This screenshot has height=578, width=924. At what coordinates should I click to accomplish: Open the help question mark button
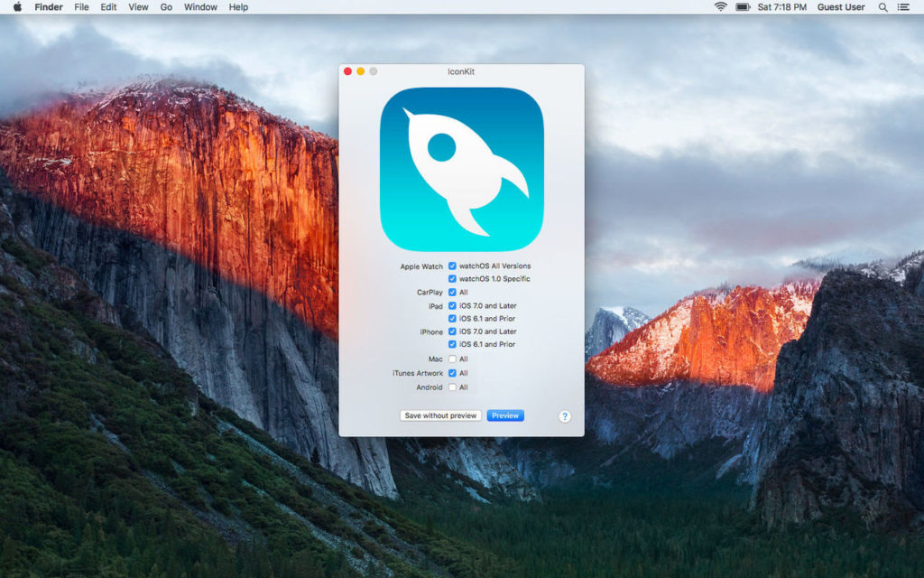coord(565,416)
